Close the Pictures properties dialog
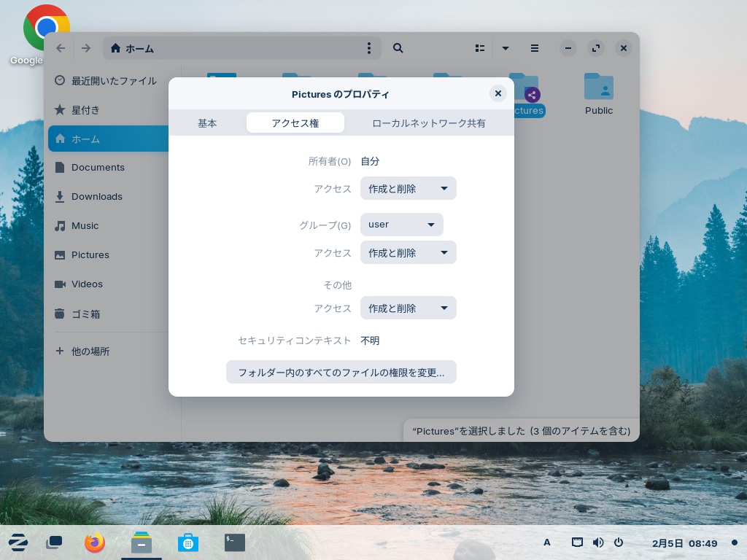747x560 pixels. click(x=498, y=93)
